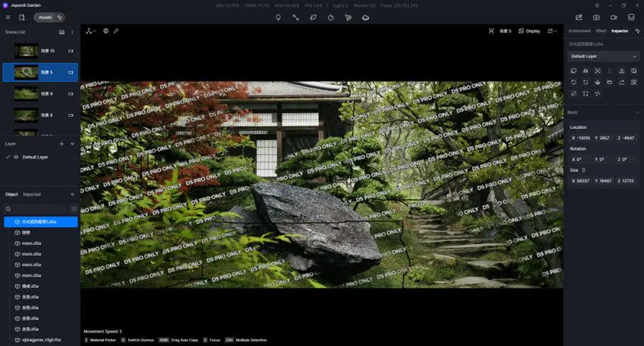Click the Movement Speed: 5 label
The image size is (644, 346).
pos(103,331)
